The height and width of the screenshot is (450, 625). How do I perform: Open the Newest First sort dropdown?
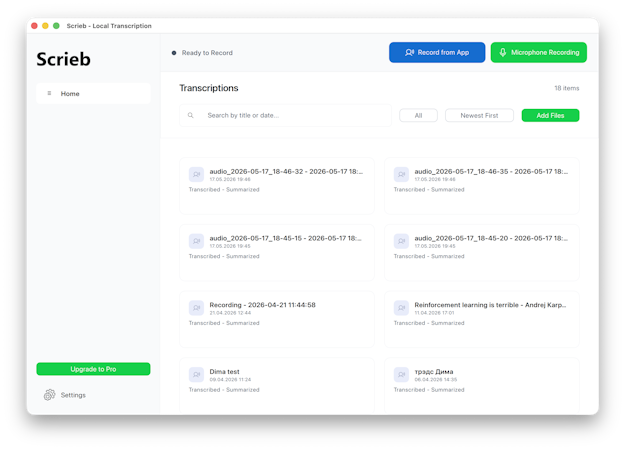pyautogui.click(x=479, y=115)
